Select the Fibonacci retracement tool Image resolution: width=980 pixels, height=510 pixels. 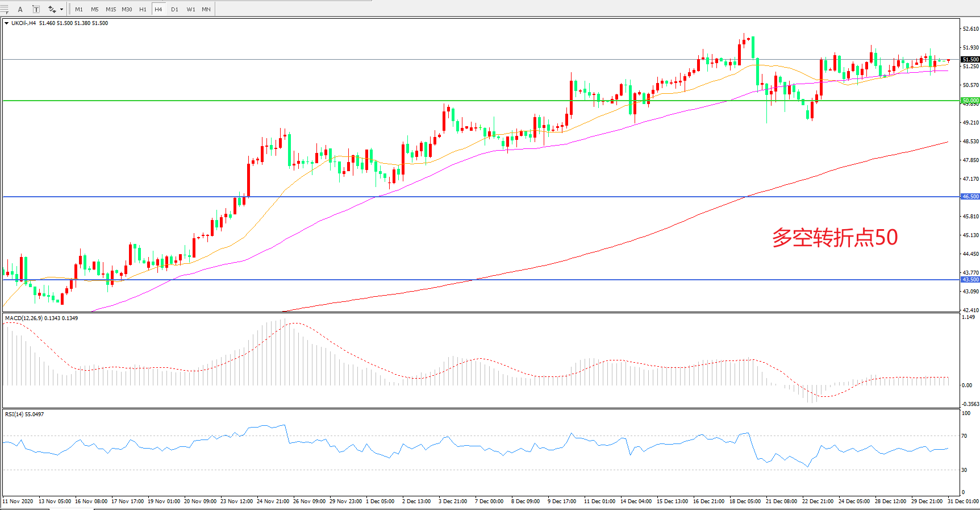click(5, 9)
